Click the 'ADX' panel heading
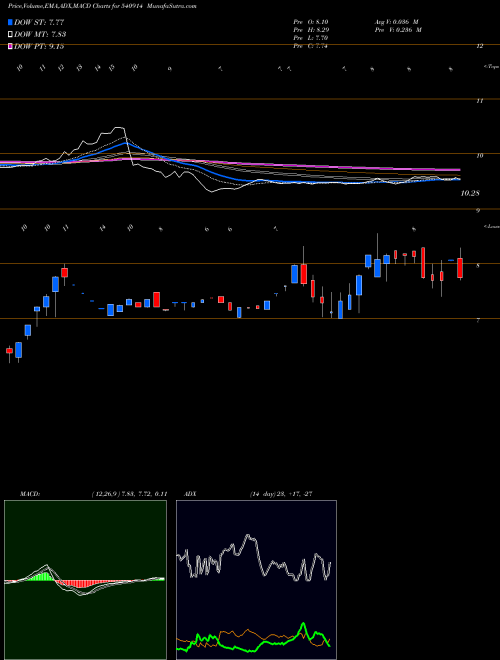The width and height of the screenshot is (500, 660). tap(190, 494)
